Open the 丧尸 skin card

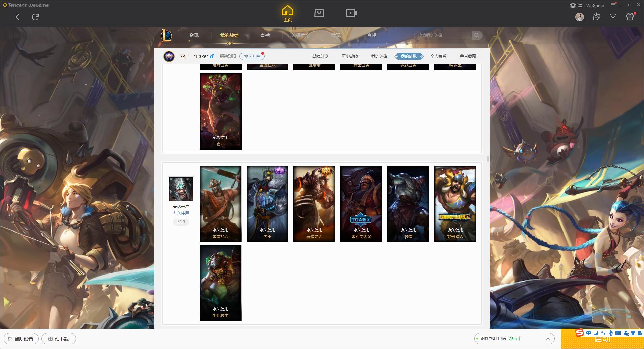coord(220,111)
